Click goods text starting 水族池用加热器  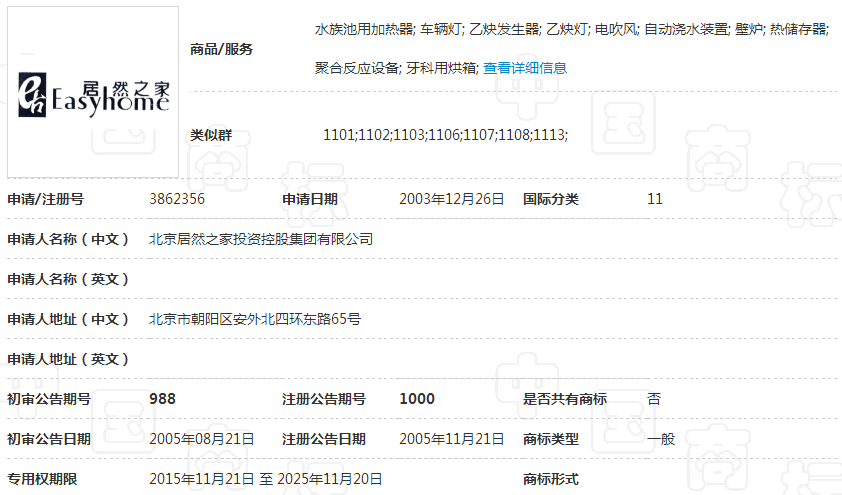coord(572,29)
